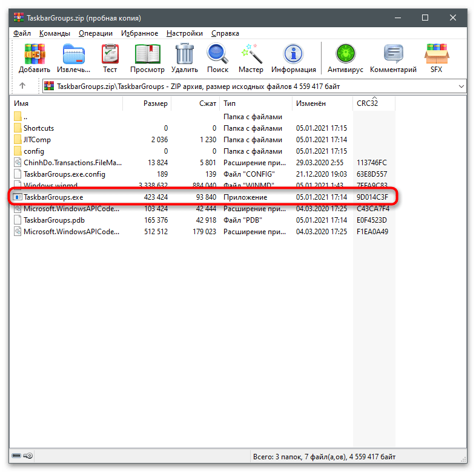Click the SFX archive icon
476x472 pixels.
pos(437,54)
